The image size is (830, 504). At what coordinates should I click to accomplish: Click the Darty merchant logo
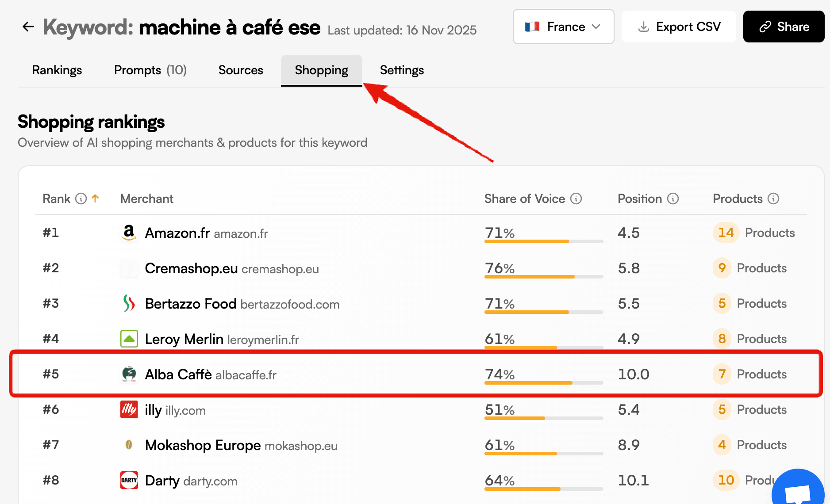click(129, 480)
